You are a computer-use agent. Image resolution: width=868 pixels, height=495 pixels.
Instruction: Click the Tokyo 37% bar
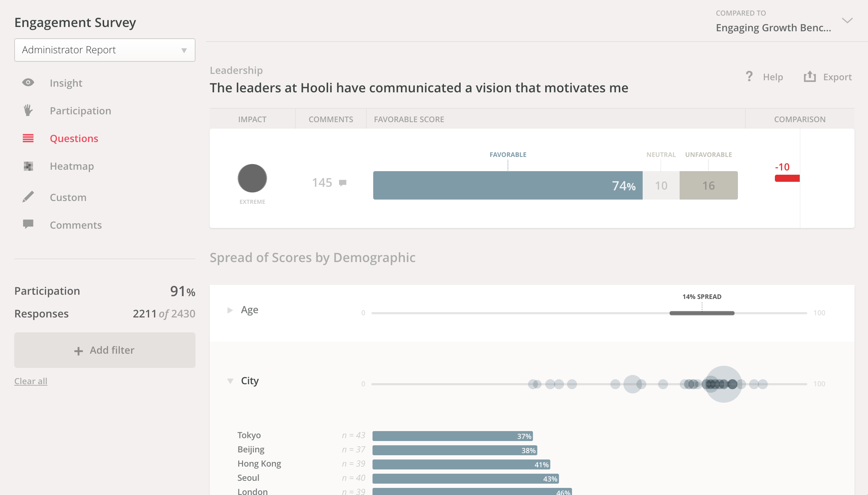click(453, 436)
